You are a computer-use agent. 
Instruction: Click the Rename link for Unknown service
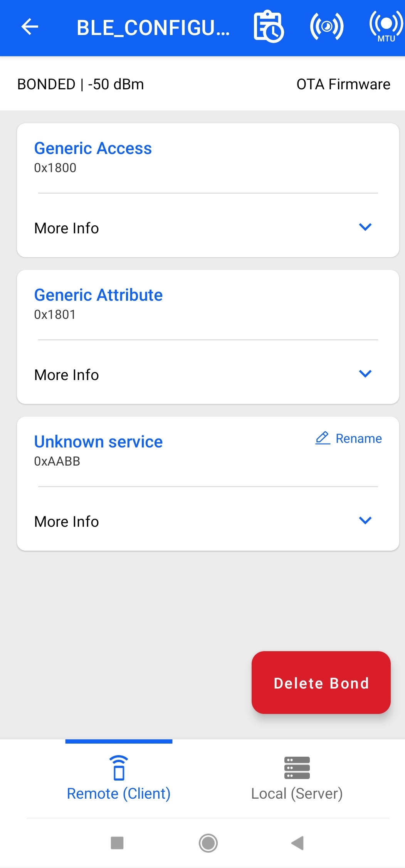click(358, 439)
